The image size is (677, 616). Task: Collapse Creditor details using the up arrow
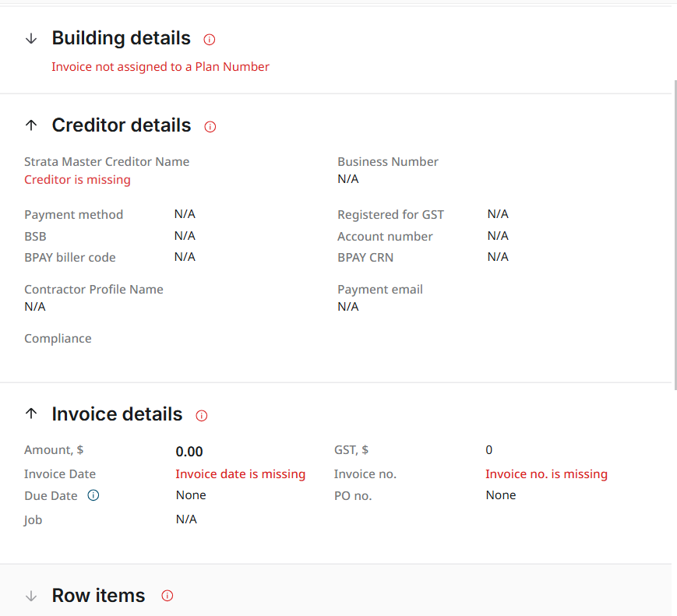click(x=31, y=125)
